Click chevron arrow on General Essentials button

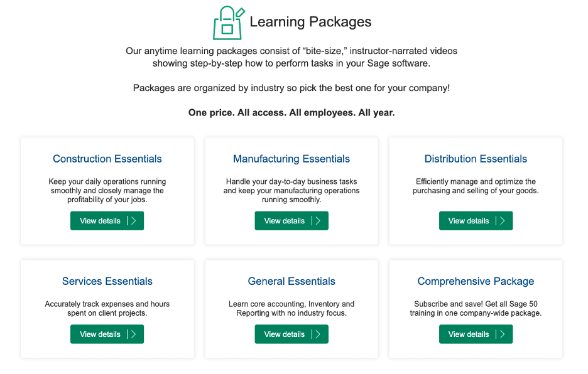pos(318,334)
